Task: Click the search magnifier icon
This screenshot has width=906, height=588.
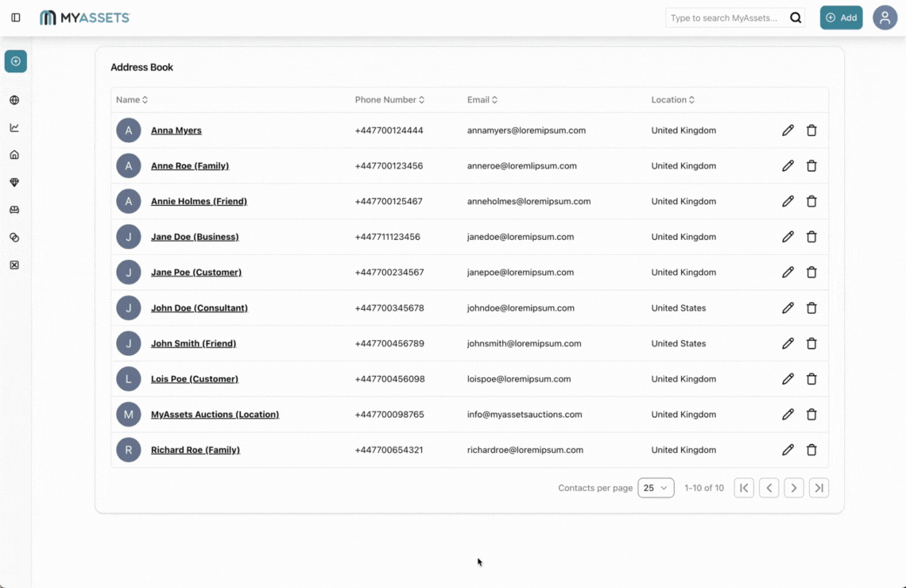Action: [x=796, y=17]
